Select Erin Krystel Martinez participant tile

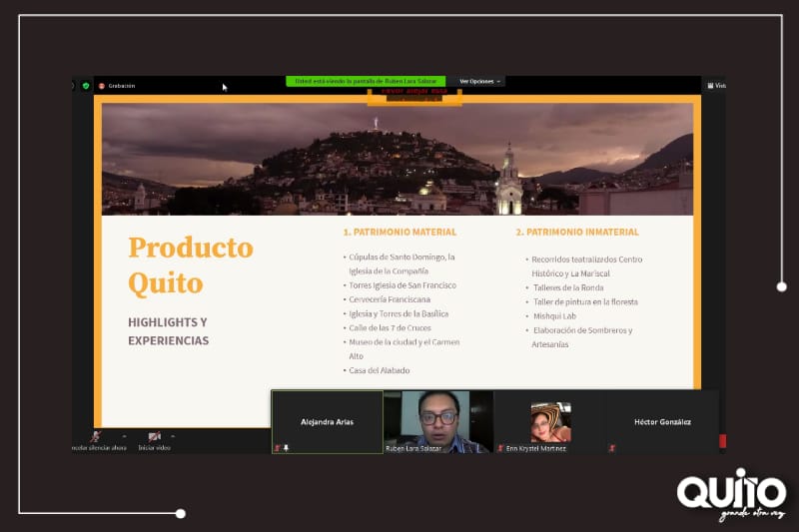pyautogui.click(x=550, y=420)
